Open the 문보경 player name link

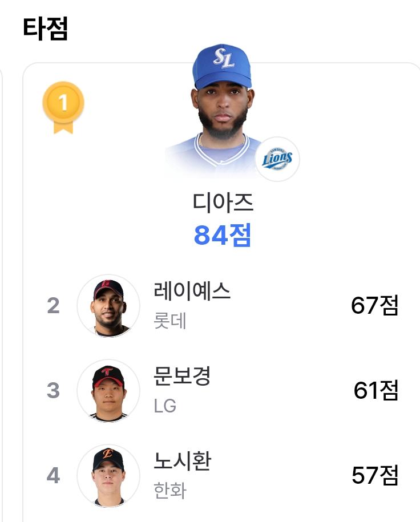pos(182,375)
